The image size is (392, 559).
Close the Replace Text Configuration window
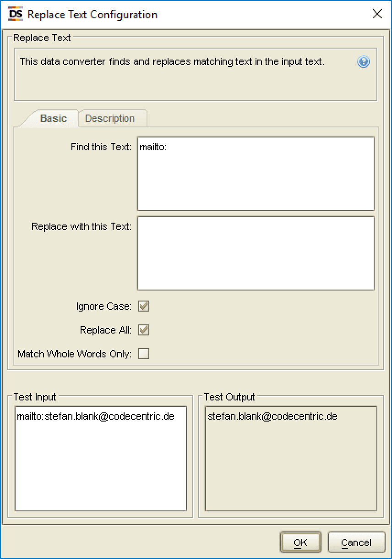point(377,14)
